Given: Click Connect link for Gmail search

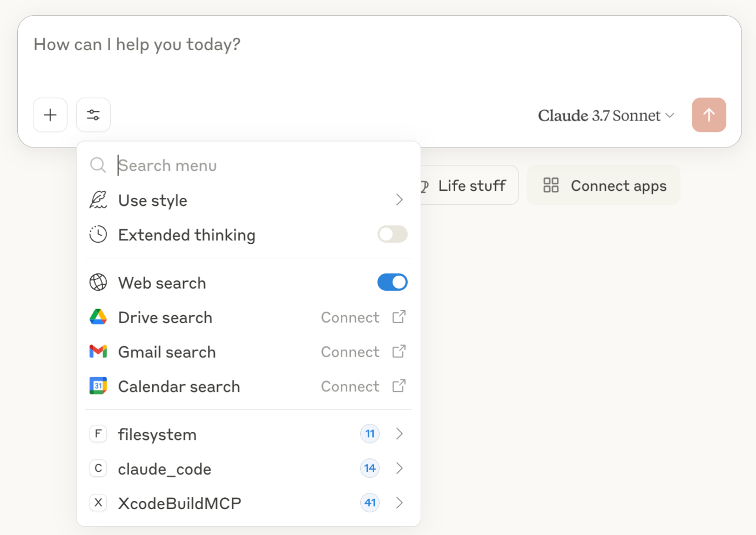Looking at the screenshot, I should click(350, 352).
